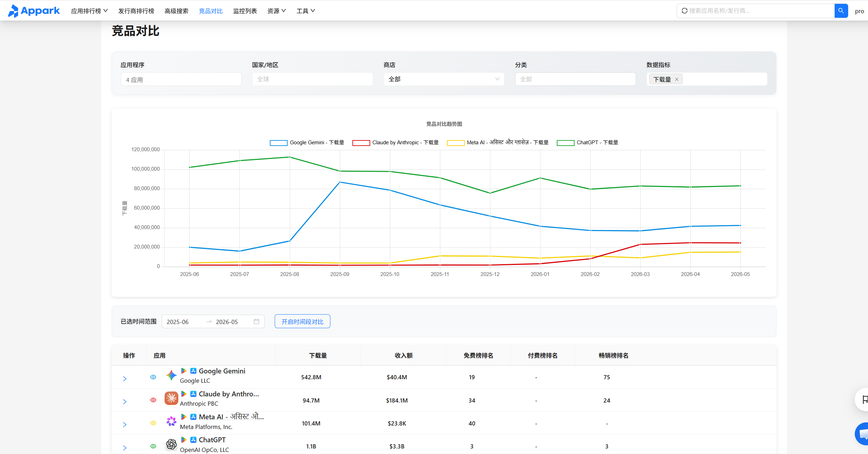This screenshot has height=454, width=868.
Task: Click Google Play icon in Meta AI row
Action: coord(184,417)
